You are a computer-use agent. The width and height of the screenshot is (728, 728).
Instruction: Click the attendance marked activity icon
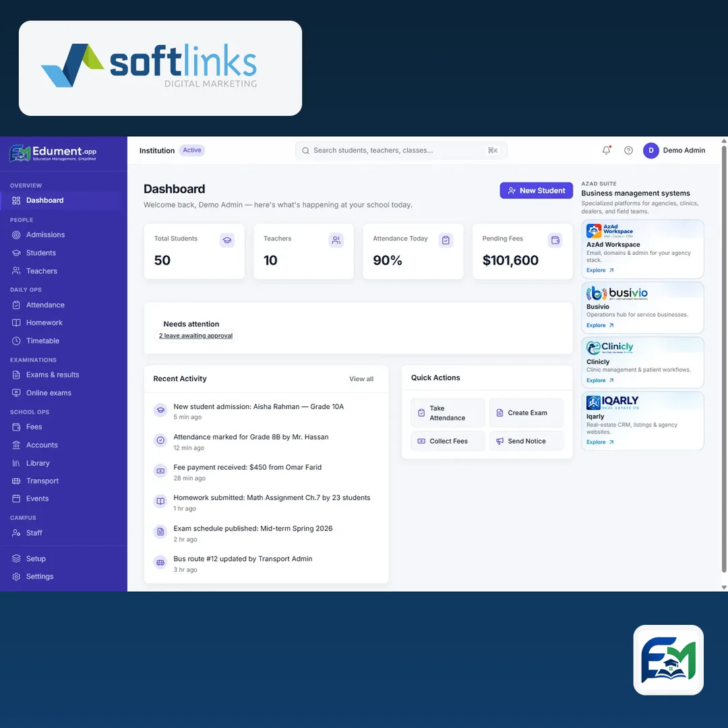pyautogui.click(x=160, y=440)
